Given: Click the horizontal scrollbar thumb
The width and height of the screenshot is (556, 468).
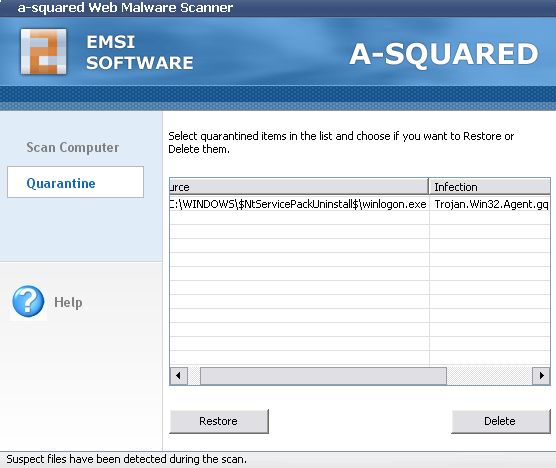Looking at the screenshot, I should click(323, 375).
